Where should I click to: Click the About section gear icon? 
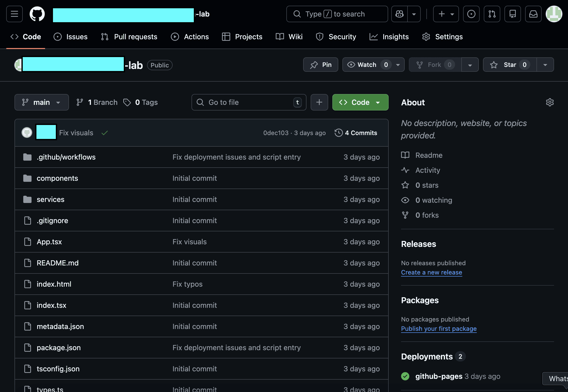[x=550, y=102]
